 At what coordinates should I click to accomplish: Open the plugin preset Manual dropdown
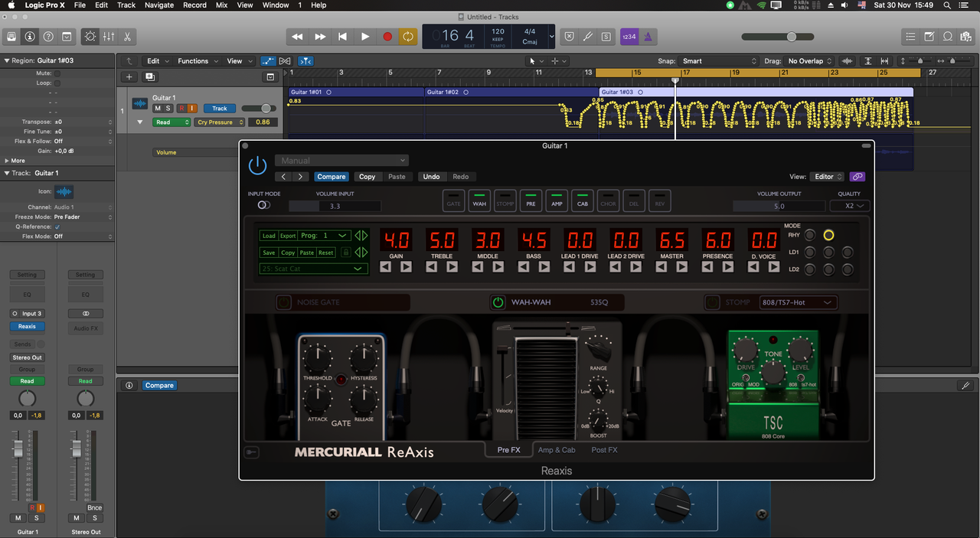(x=341, y=161)
